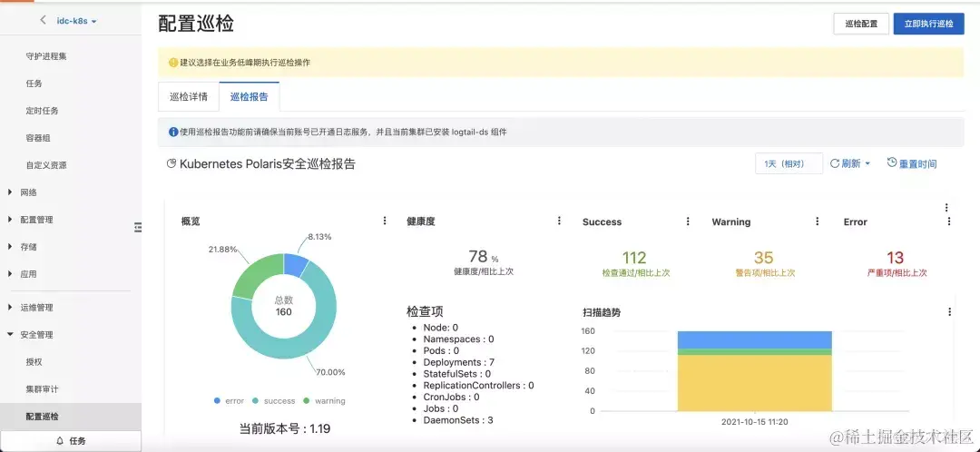Viewport: 980px width, 452px height.
Task: Toggle the warning legend item
Action: click(x=324, y=401)
